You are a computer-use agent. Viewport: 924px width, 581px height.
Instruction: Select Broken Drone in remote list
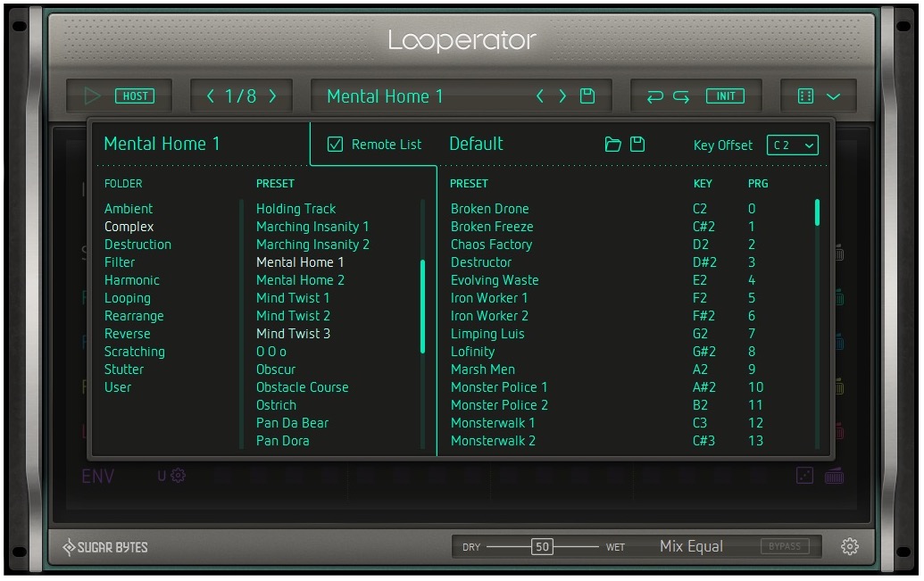tap(490, 209)
